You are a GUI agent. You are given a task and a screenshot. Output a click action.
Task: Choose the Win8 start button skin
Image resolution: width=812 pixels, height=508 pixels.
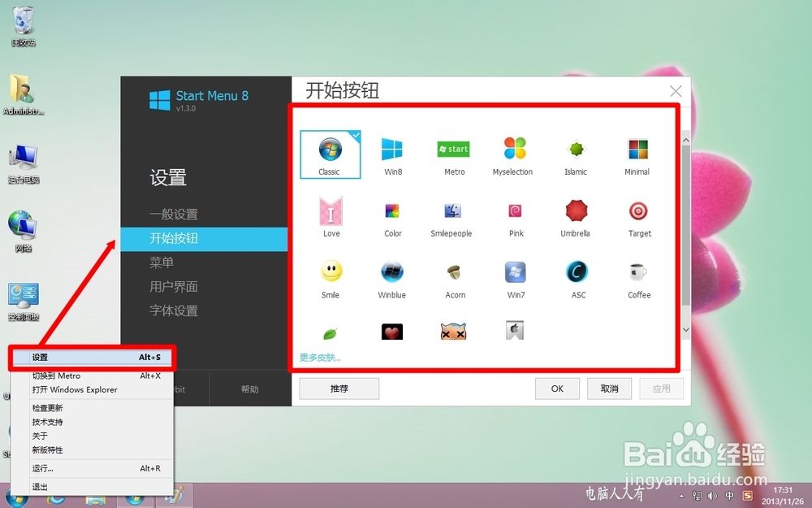coord(392,155)
